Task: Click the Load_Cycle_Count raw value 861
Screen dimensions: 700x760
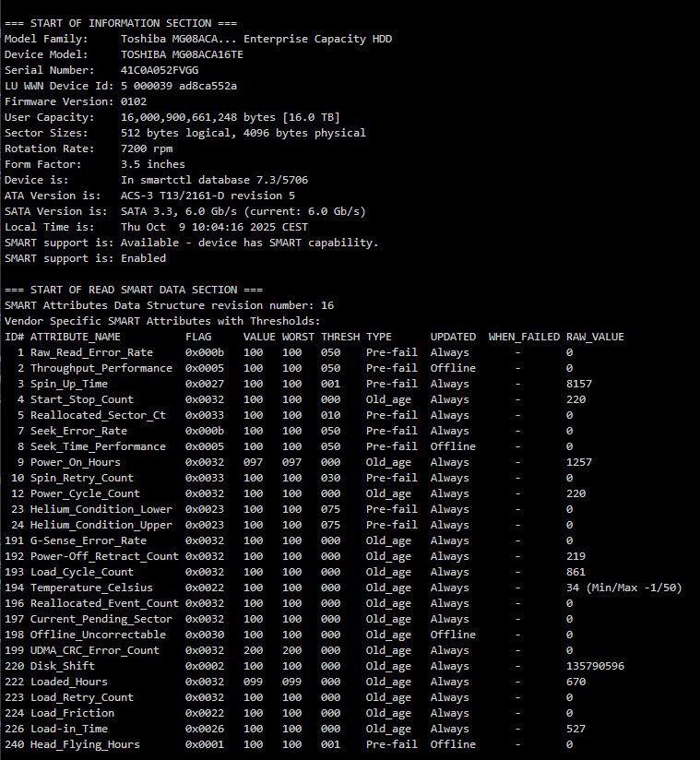Action: click(575, 572)
